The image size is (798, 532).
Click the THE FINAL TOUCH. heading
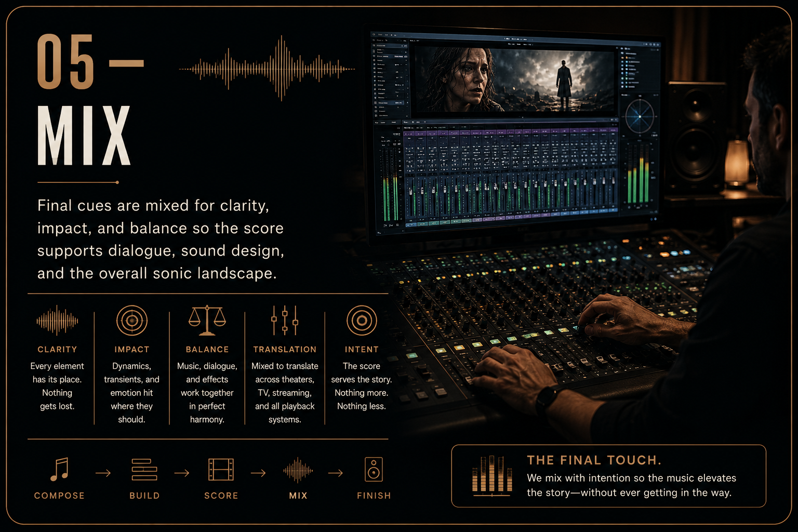pyautogui.click(x=594, y=460)
